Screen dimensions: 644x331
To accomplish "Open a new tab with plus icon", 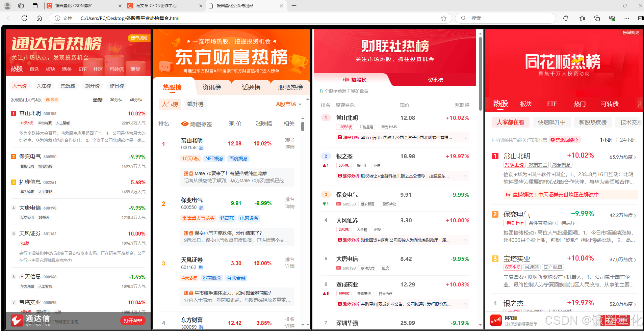I will pos(294,6).
